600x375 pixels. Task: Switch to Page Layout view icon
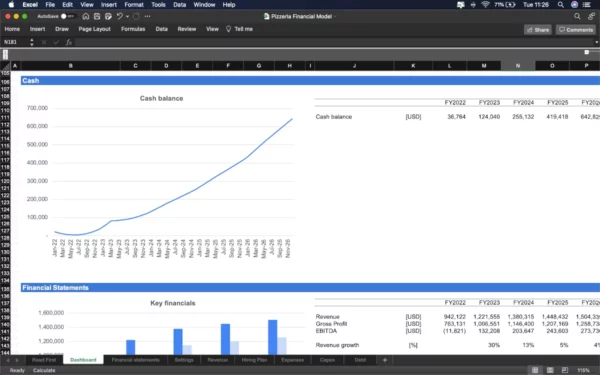pyautogui.click(x=550, y=370)
